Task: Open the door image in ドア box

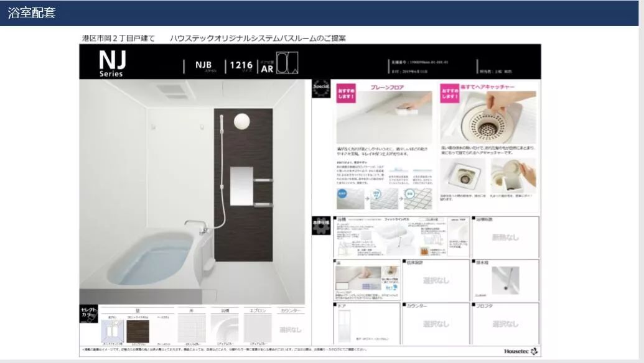Action: (343, 326)
